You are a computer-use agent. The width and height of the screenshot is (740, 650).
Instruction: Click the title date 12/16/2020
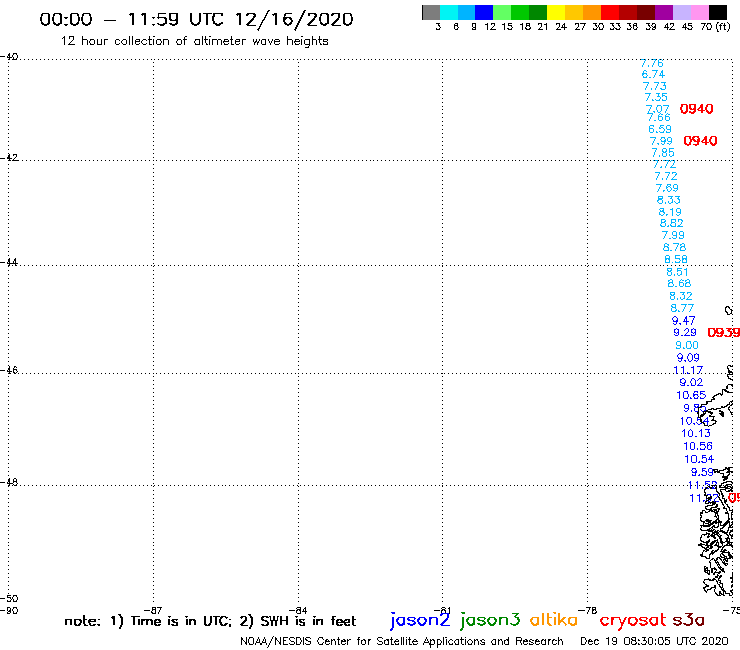294,20
